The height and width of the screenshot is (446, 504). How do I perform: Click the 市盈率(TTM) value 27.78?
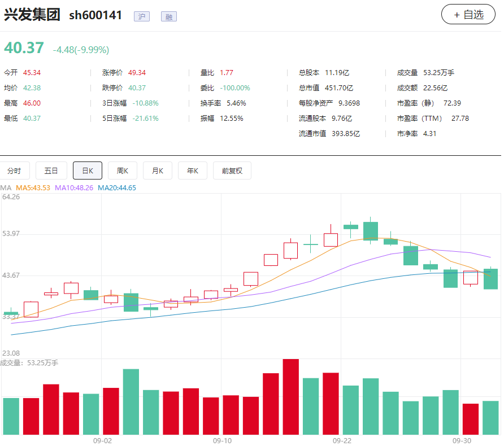[460, 118]
